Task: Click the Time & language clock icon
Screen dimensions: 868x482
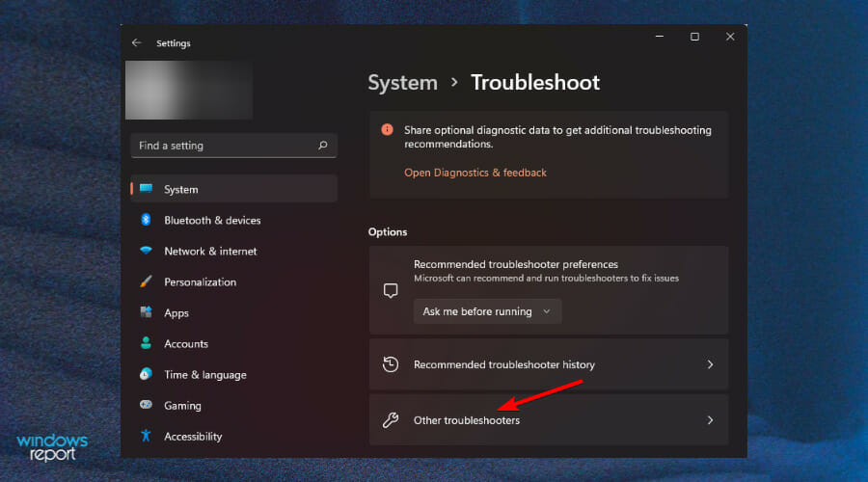Action: pyautogui.click(x=147, y=374)
